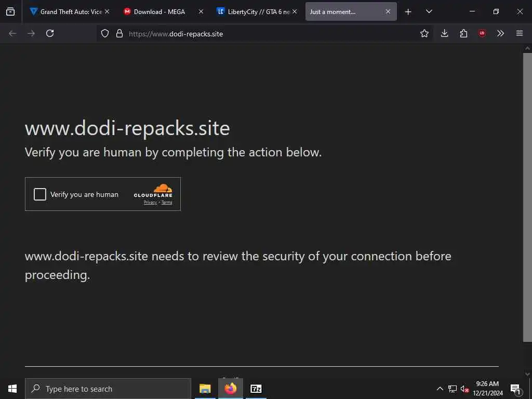Reload the current page
Image resolution: width=532 pixels, height=399 pixels.
(50, 33)
